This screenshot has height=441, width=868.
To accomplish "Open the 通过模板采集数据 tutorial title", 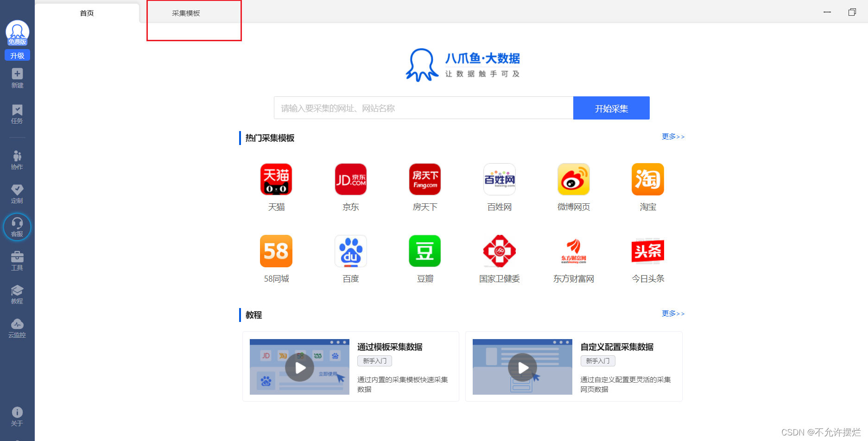I will coord(390,347).
